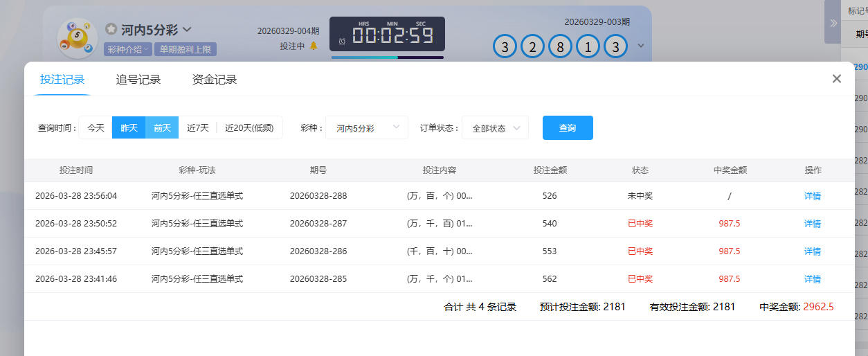The image size is (868, 356).
Task: Click the alarm clock icon in countdown timer
Action: [342, 42]
